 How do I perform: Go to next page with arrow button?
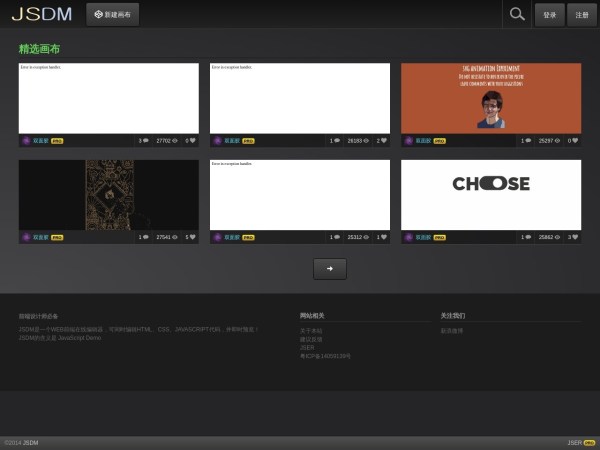pyautogui.click(x=330, y=268)
